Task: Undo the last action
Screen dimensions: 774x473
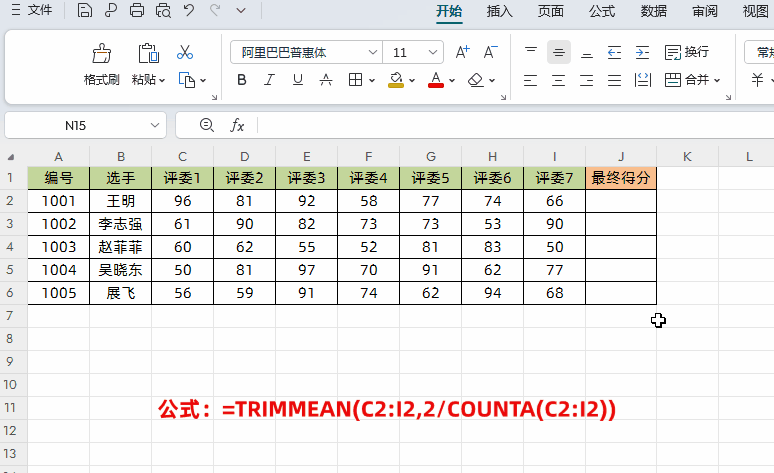Action: (189, 10)
